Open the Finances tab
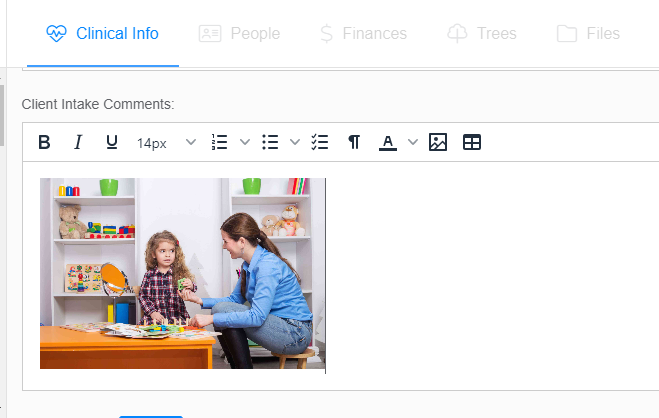Screen dimensions: 659x418 pyautogui.click(x=364, y=34)
